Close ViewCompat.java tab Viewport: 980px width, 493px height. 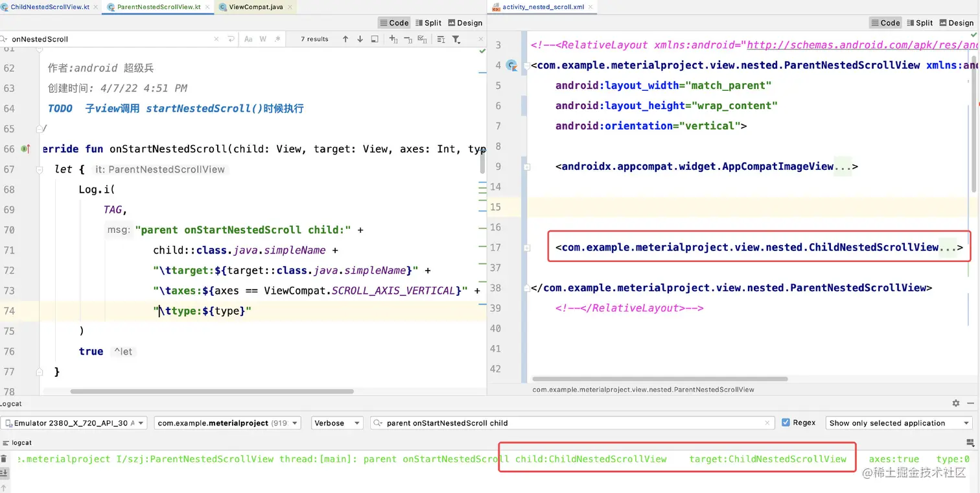point(289,7)
